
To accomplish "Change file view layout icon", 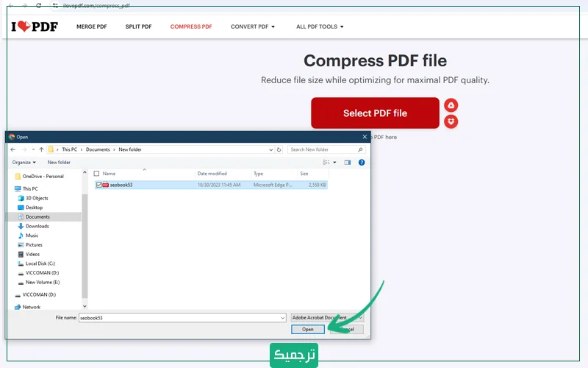I will tap(326, 162).
